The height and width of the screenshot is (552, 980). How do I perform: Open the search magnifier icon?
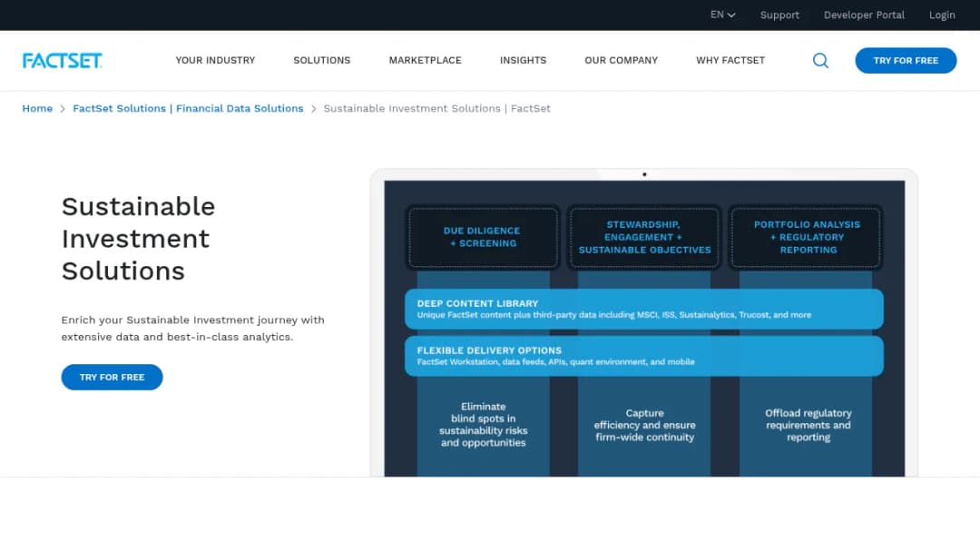coord(820,61)
